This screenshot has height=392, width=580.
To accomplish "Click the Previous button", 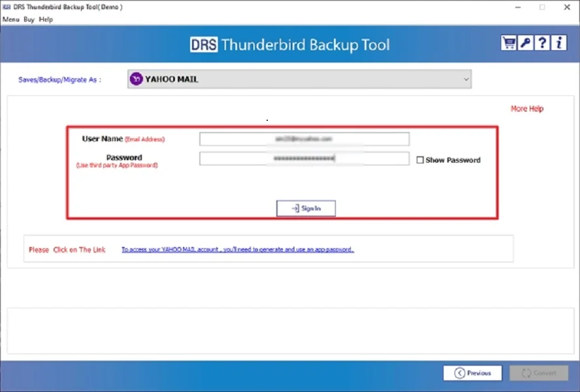I will (x=472, y=372).
